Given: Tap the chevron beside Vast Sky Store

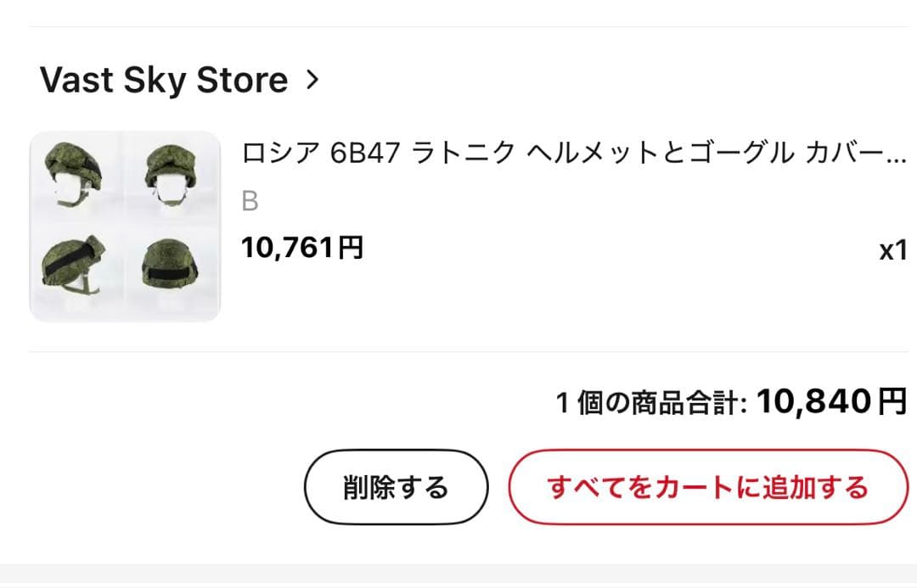Looking at the screenshot, I should pos(312,81).
